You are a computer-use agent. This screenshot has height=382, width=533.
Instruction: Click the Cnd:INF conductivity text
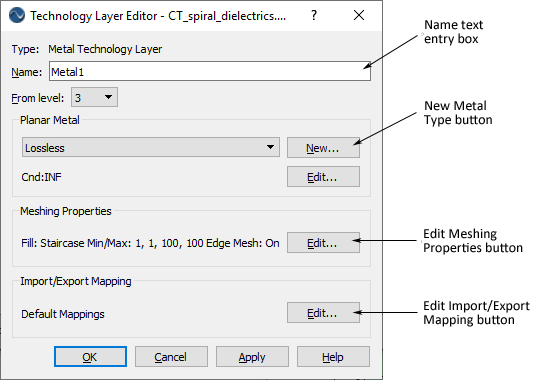(x=41, y=177)
